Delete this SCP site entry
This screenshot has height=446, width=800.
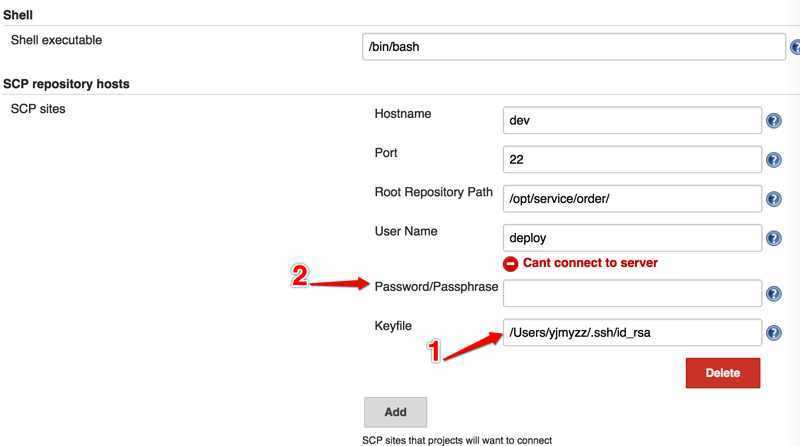[x=723, y=373]
